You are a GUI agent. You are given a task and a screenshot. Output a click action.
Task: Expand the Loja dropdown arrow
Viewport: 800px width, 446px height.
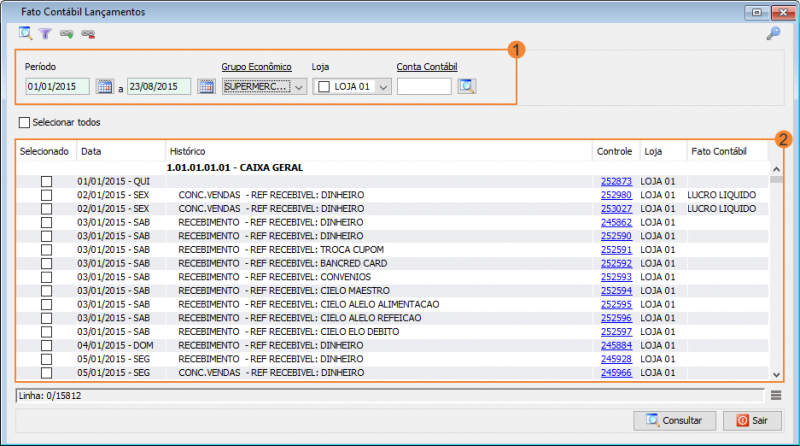(383, 87)
